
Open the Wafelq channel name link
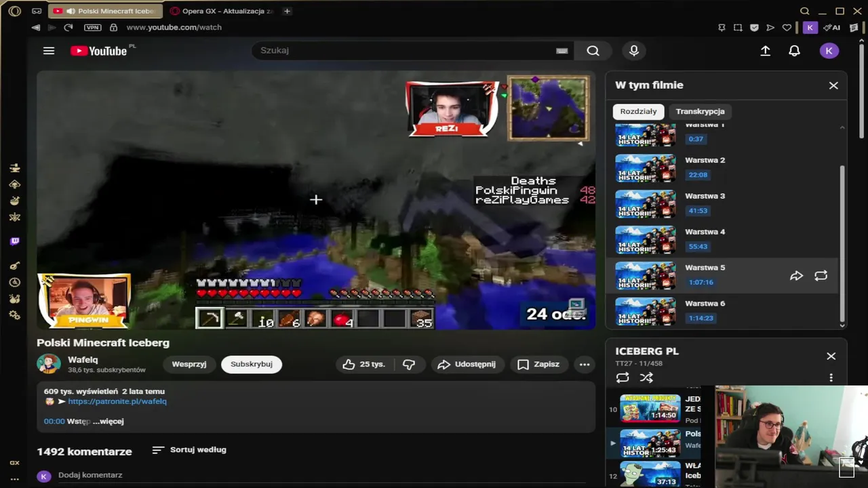pos(83,360)
